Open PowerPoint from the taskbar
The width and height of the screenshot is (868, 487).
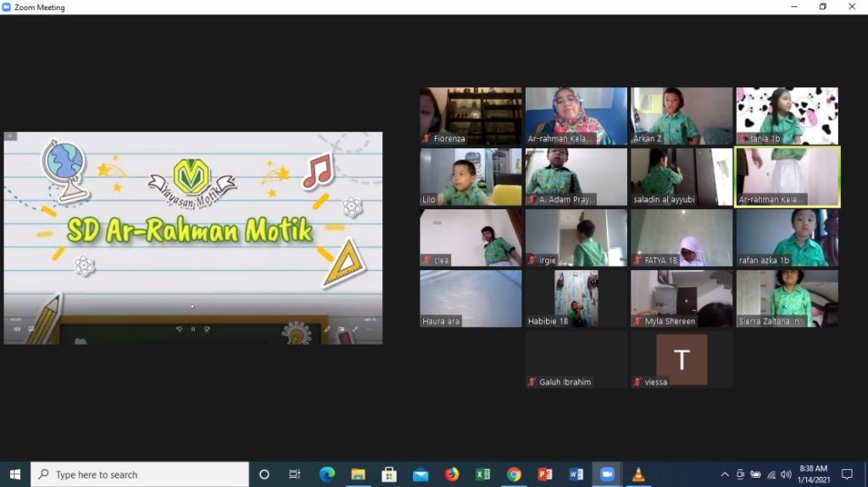545,474
